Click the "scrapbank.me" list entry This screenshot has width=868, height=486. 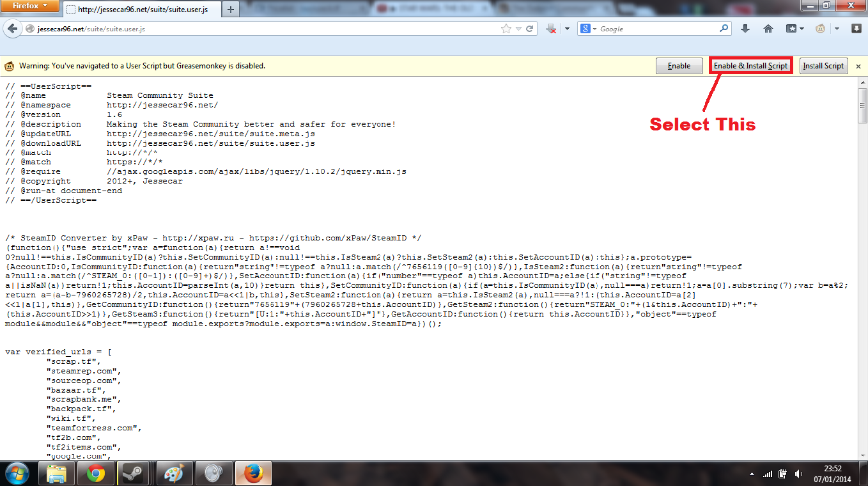84,400
